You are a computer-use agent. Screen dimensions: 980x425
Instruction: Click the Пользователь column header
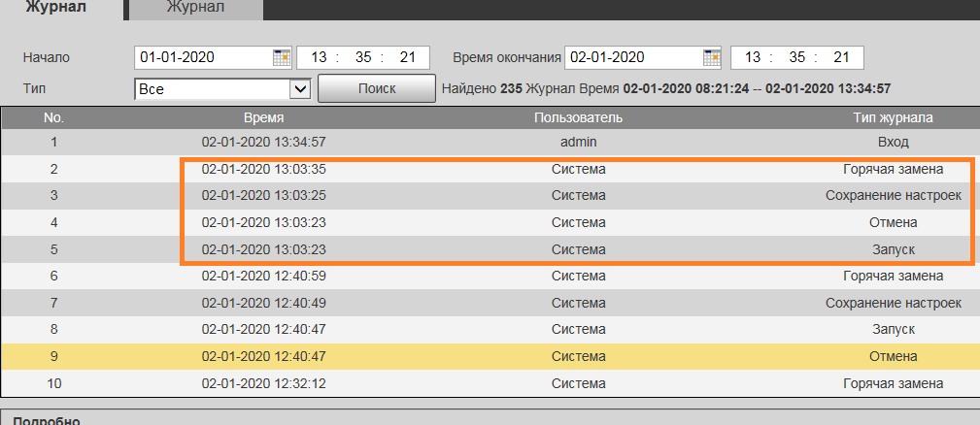click(x=578, y=117)
